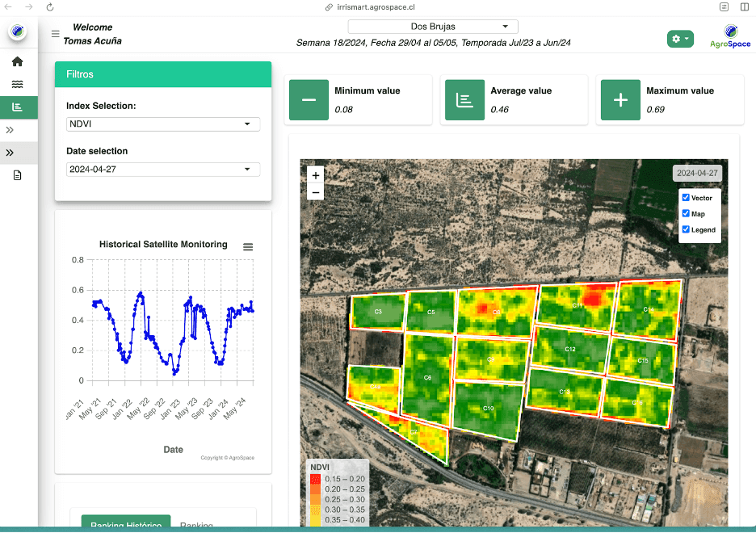Toggle the hamburger menu beside Welcome

(x=56, y=34)
